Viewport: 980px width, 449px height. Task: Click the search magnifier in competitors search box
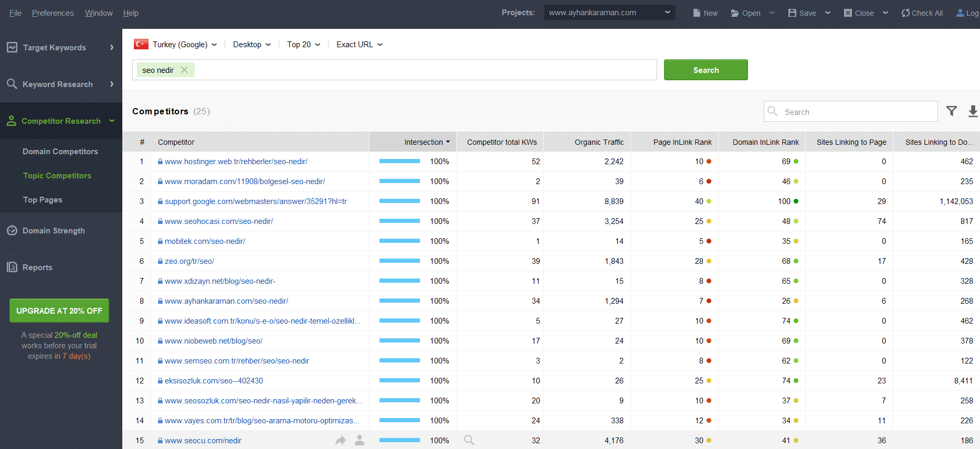pos(773,111)
